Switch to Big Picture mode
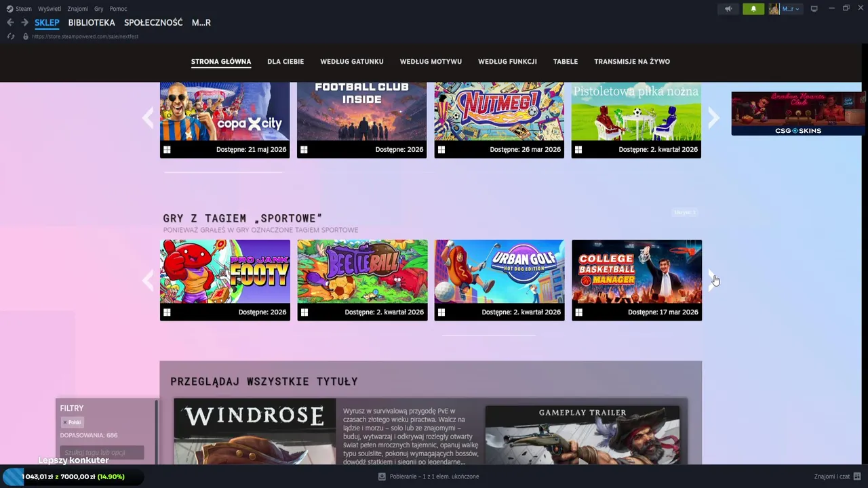This screenshot has width=868, height=488. tap(814, 9)
